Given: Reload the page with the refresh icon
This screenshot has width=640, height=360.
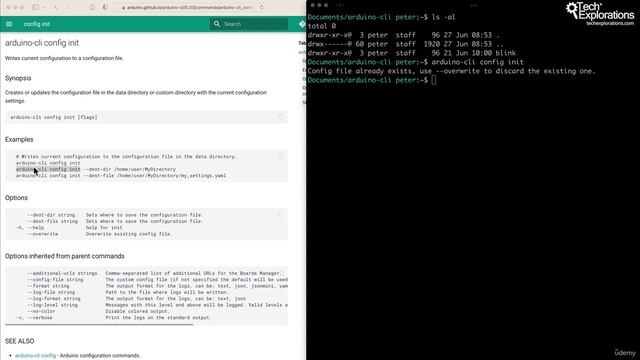Looking at the screenshot, I should pyautogui.click(x=262, y=7).
